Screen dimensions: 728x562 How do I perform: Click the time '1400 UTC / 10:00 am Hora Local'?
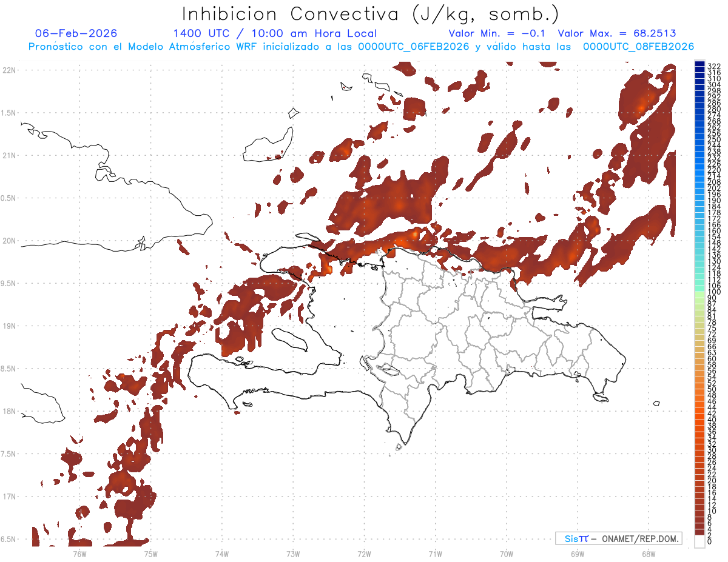pos(275,33)
